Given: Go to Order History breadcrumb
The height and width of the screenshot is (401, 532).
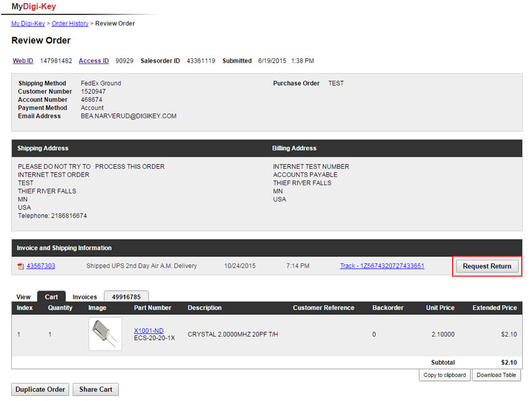Looking at the screenshot, I should click(x=69, y=24).
